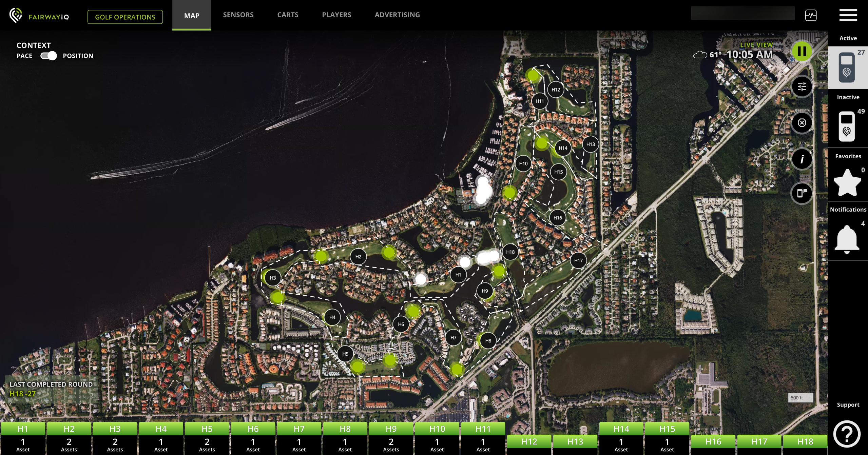The width and height of the screenshot is (868, 455).
Task: Open Support help icon
Action: pos(847,434)
